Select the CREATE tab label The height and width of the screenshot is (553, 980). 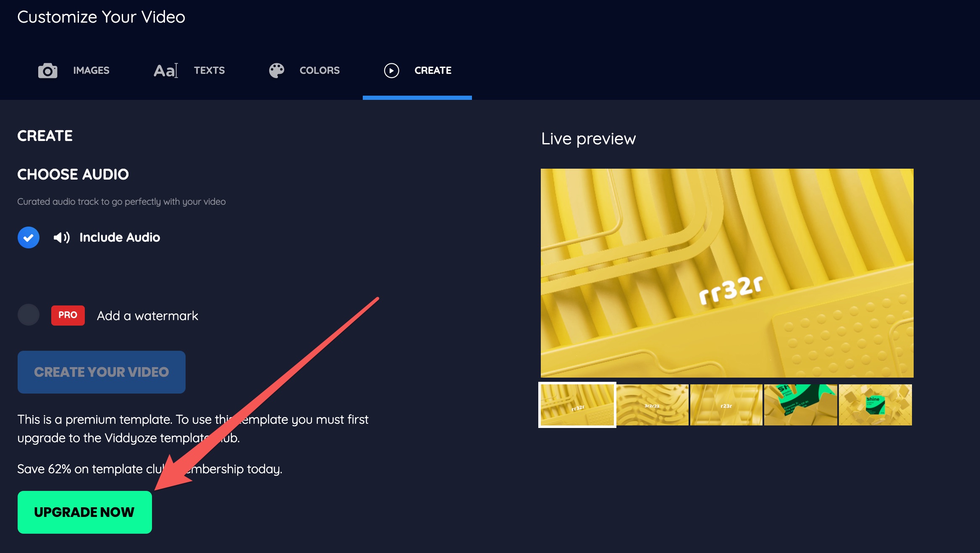pyautogui.click(x=433, y=70)
